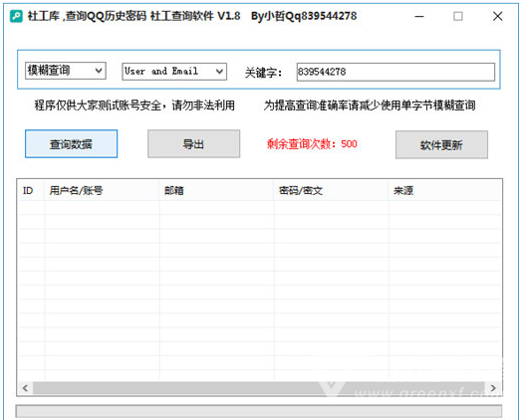Screen dimensions: 522x420
Task: Minimize the 社工库 window
Action: click(x=419, y=16)
